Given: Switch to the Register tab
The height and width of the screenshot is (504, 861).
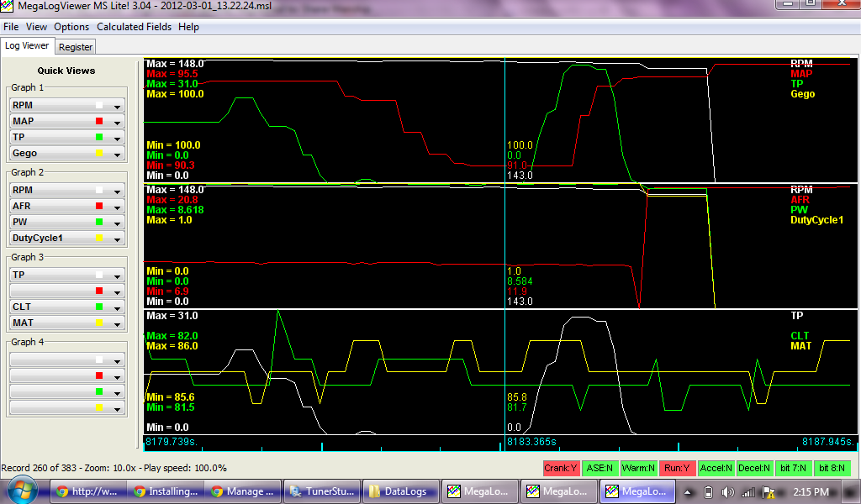Looking at the screenshot, I should 76,47.
